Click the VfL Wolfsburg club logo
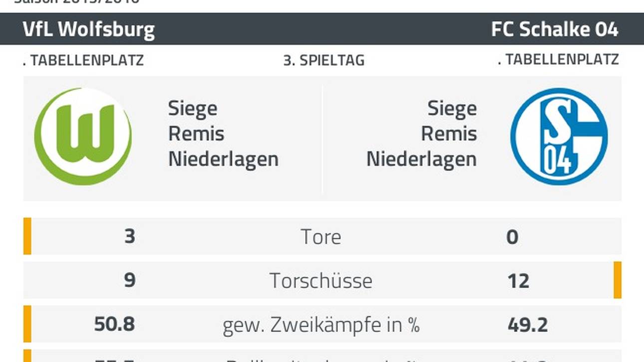 point(83,136)
